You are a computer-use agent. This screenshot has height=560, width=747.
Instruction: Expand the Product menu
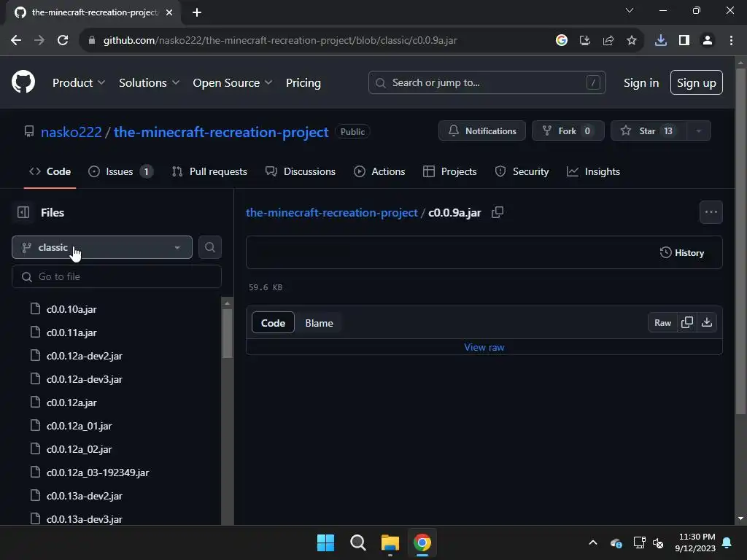click(79, 83)
